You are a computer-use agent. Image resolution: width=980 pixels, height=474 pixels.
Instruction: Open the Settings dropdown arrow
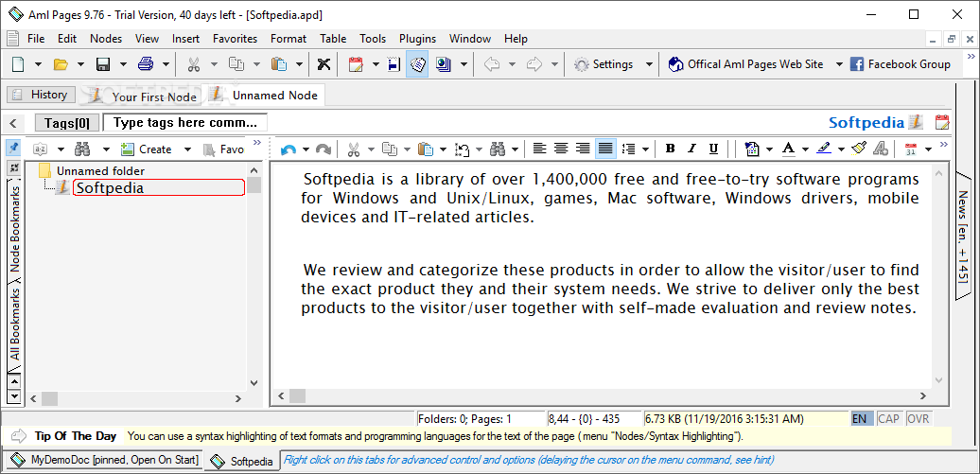coord(649,64)
